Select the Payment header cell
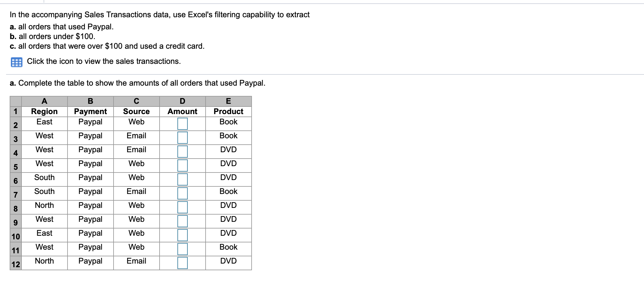644x289 pixels. pos(90,111)
